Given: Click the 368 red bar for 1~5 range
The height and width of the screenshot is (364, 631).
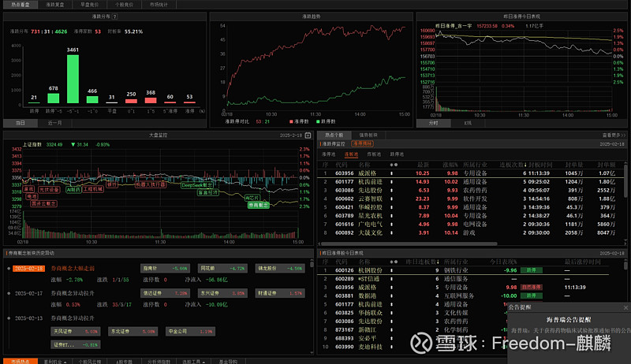Looking at the screenshot, I should 151,100.
